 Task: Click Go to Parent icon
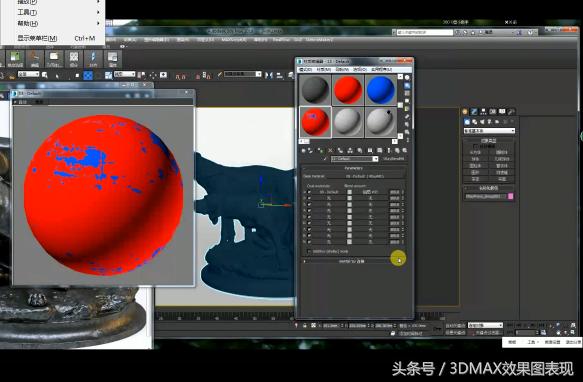pos(397,151)
